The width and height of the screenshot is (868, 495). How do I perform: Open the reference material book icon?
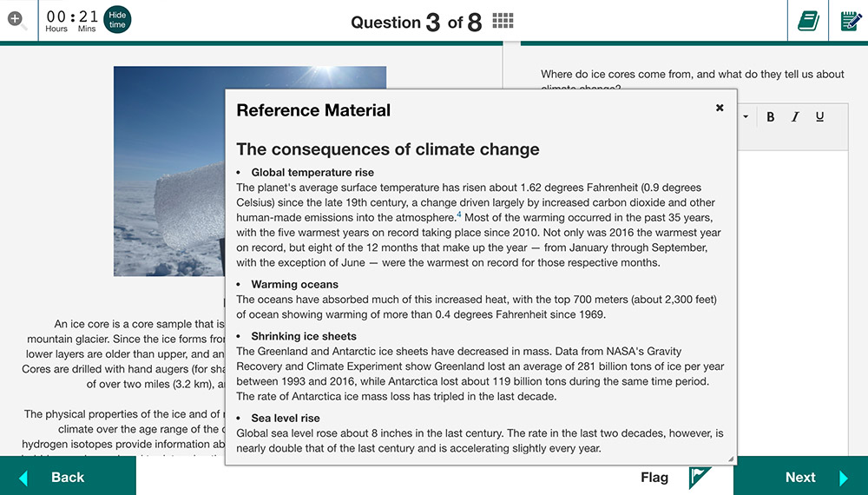point(807,21)
